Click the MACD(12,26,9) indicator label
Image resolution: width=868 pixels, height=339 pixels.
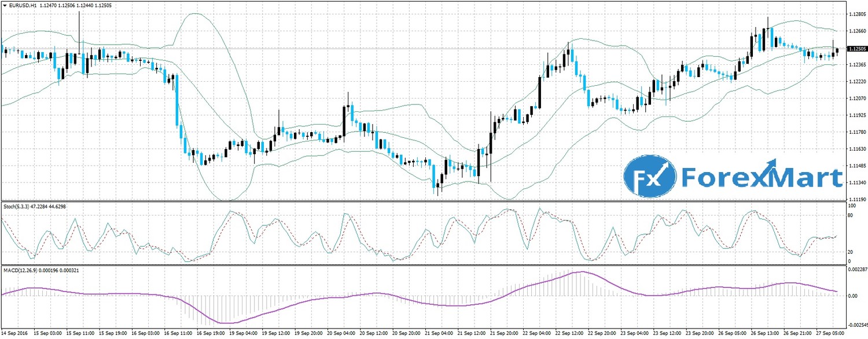tap(19, 270)
